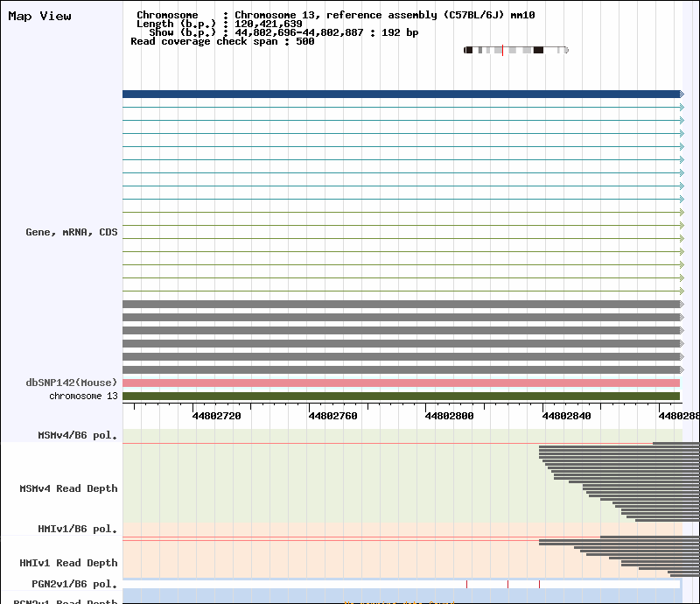The height and width of the screenshot is (604, 700).
Task: Click the middle red polymorphism tick in PGN2v1/B6
Action: (508, 585)
